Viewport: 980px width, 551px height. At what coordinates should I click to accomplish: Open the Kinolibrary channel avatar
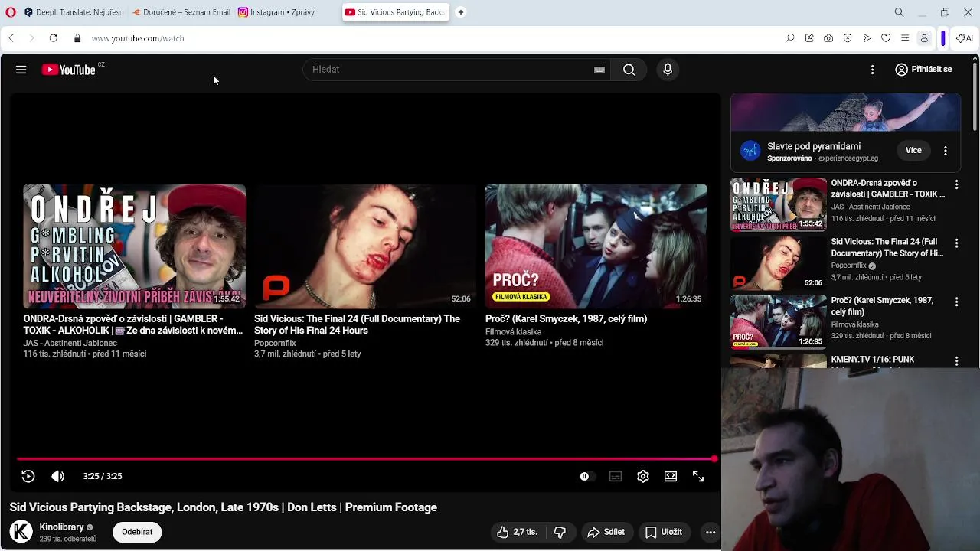point(21,532)
